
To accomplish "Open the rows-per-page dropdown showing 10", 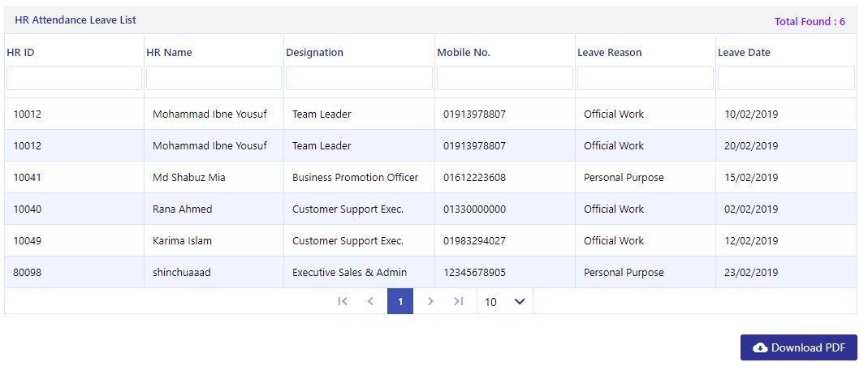I will pyautogui.click(x=504, y=301).
